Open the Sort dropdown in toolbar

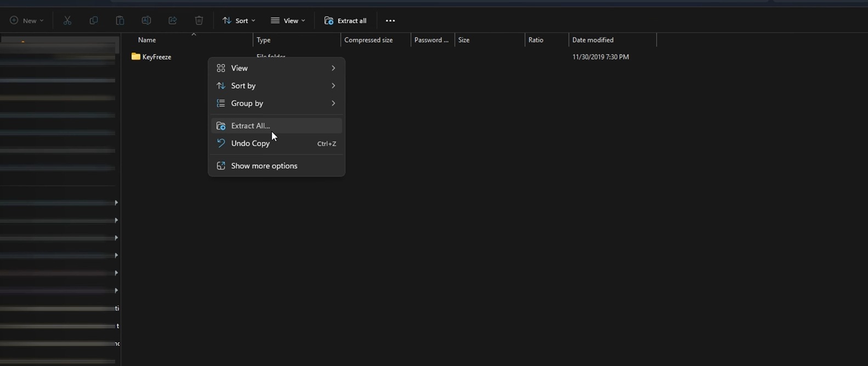coord(239,21)
